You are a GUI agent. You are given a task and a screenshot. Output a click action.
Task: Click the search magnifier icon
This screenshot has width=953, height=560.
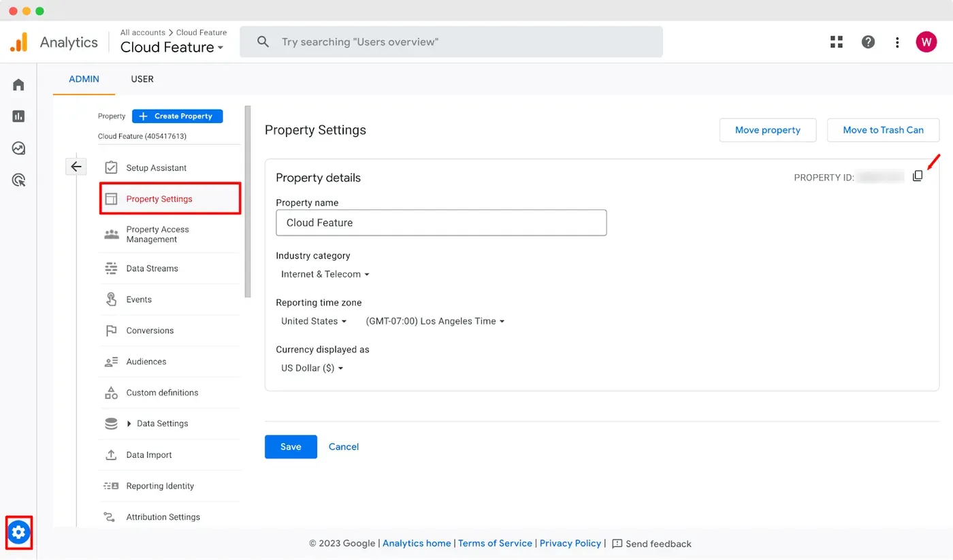coord(263,42)
